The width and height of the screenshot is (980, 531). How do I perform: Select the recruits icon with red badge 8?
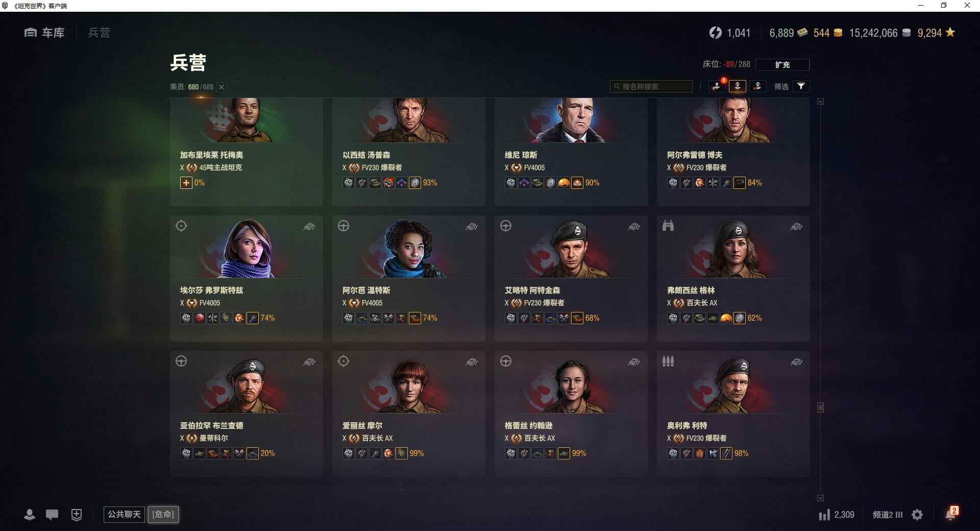tap(717, 86)
